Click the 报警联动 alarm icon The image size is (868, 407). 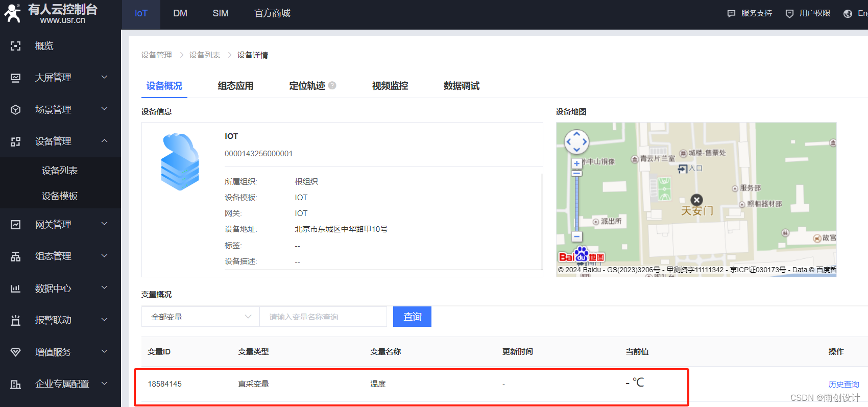pyautogui.click(x=16, y=320)
